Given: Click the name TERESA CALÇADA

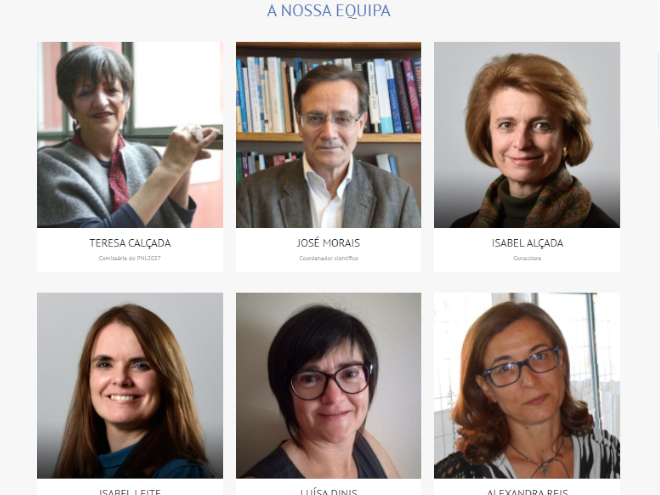Looking at the screenshot, I should pyautogui.click(x=130, y=243).
